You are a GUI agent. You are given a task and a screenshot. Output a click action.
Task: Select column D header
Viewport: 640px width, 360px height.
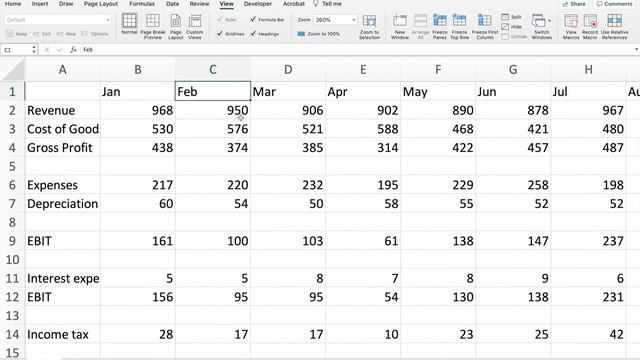[288, 70]
